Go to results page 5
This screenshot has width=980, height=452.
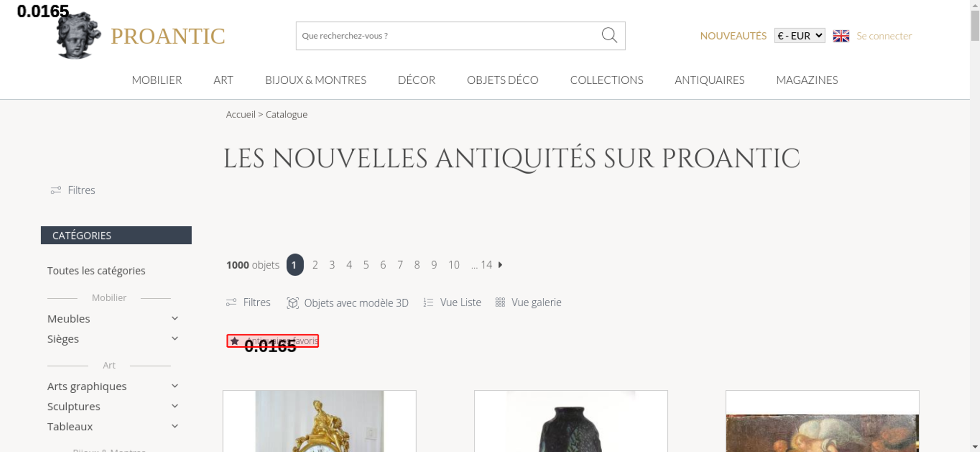coord(366,265)
